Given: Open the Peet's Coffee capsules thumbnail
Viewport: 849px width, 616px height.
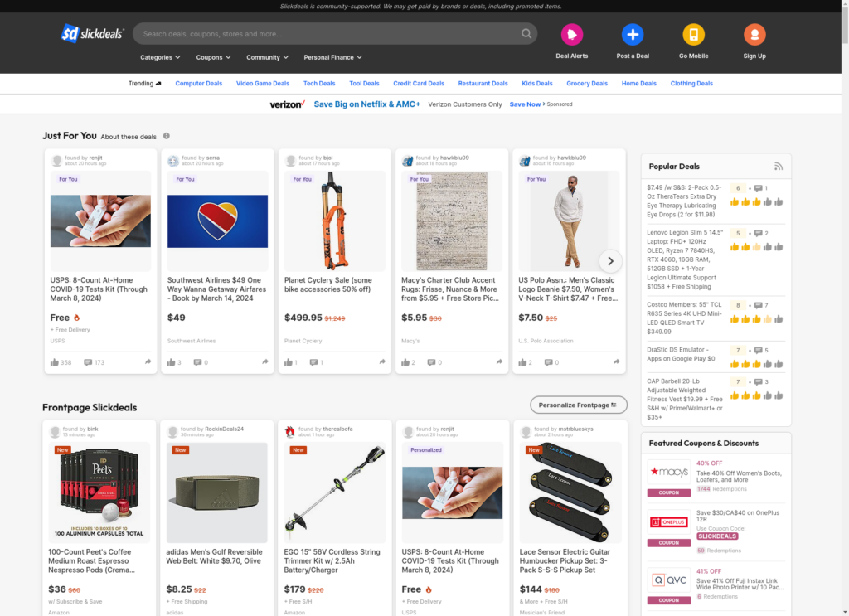Looking at the screenshot, I should click(x=100, y=492).
